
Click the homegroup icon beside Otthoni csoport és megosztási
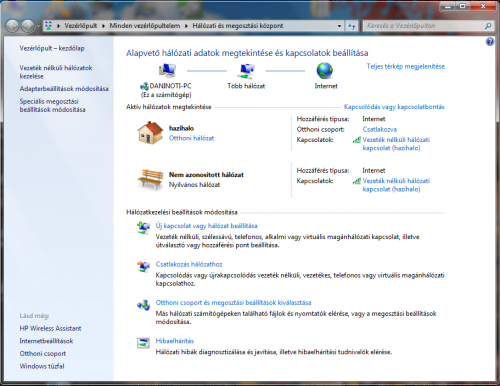click(144, 305)
